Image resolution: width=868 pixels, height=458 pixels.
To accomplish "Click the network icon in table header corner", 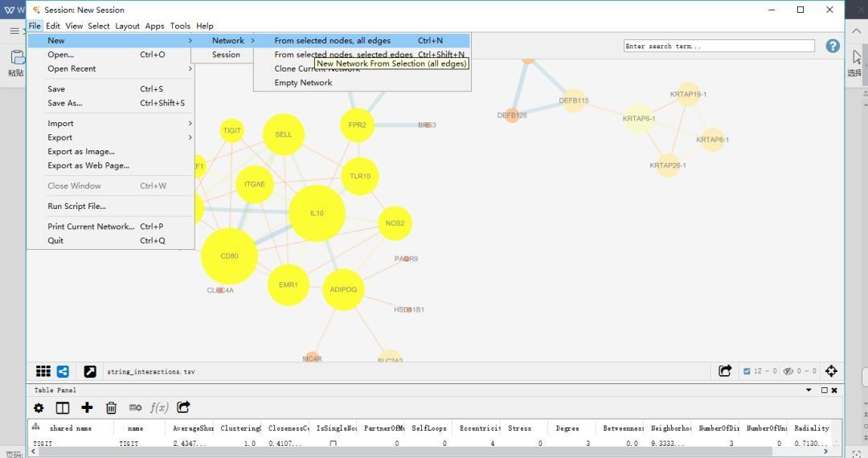I will pyautogui.click(x=36, y=427).
